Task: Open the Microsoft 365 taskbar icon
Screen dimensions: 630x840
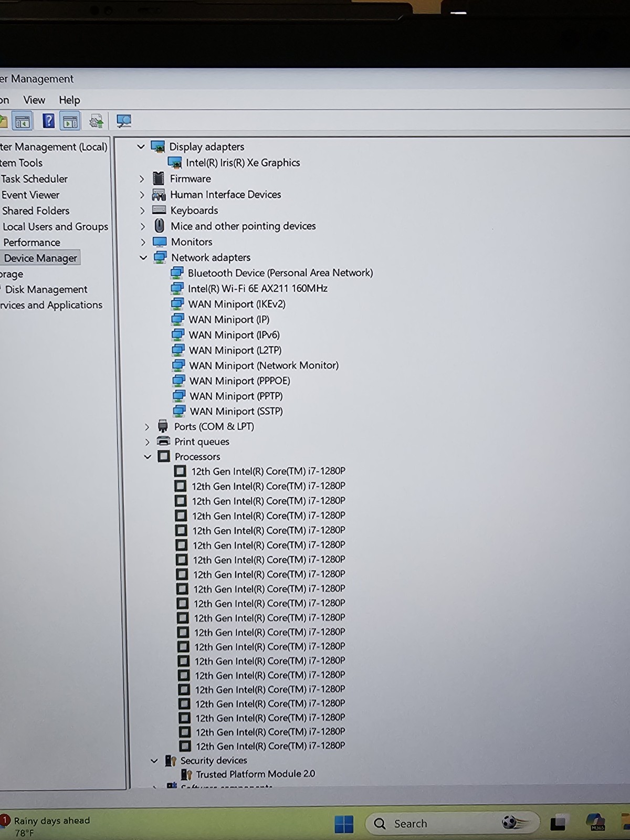Action: coord(596,822)
